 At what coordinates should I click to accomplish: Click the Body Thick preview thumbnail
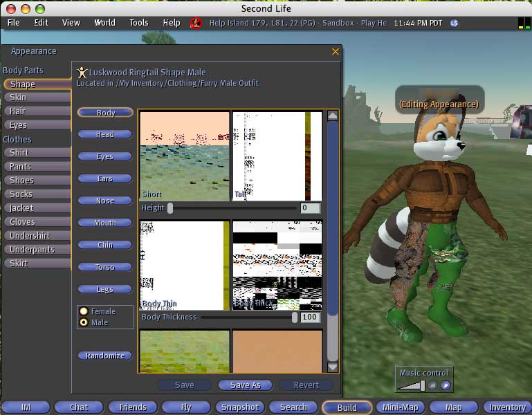[x=277, y=266]
